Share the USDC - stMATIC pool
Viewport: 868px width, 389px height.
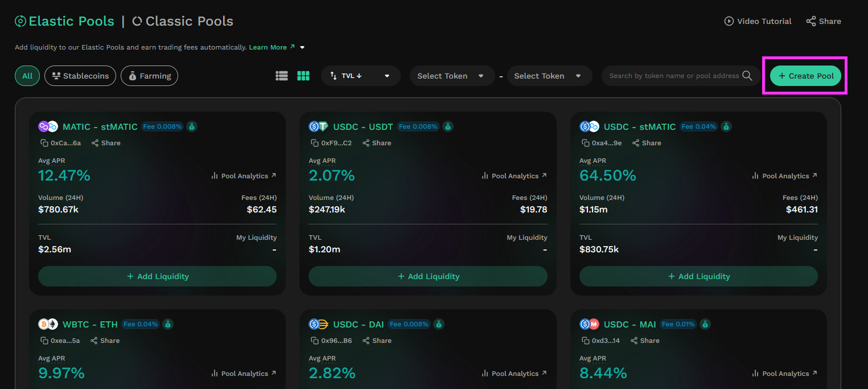[647, 143]
